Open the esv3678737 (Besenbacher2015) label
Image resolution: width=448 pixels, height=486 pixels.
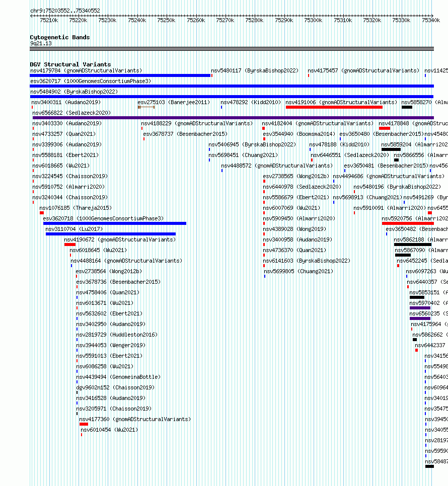[x=185, y=134]
